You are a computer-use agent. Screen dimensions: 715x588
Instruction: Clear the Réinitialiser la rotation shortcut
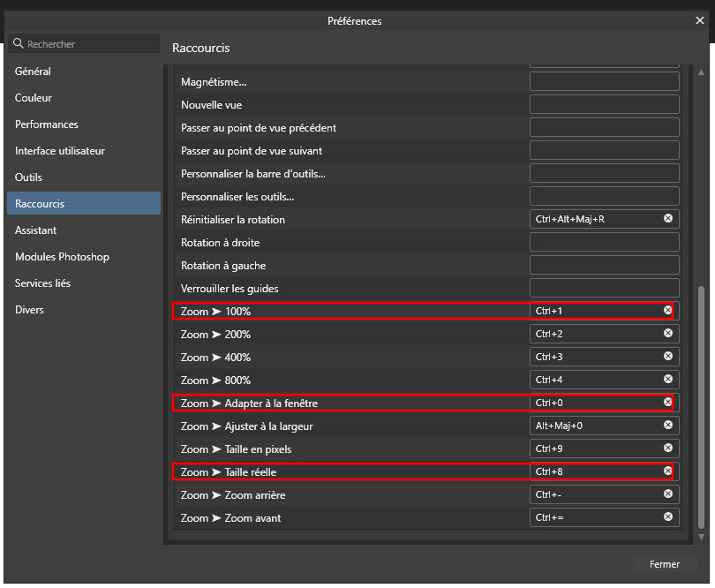point(667,218)
